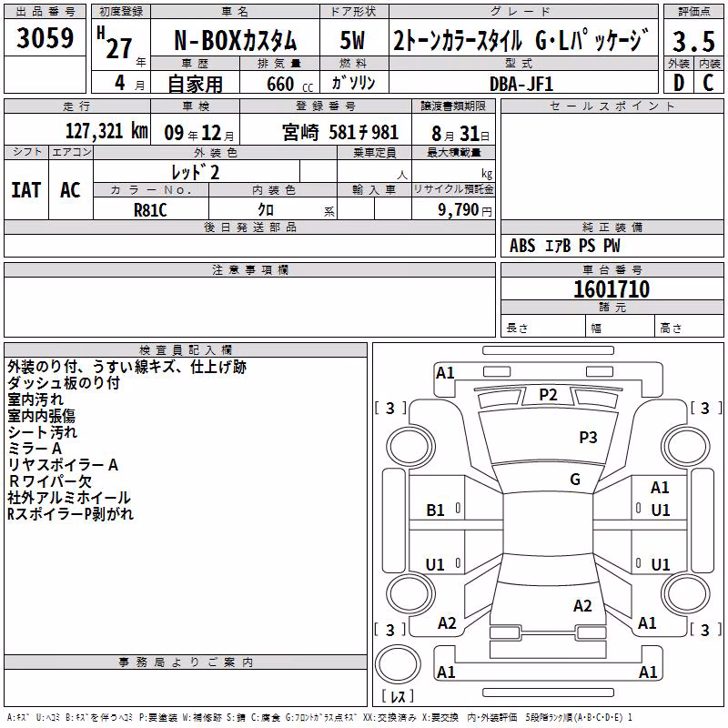The image size is (728, 728).
Task: Click the car name N-BOXカスタム
Action: 235,40
